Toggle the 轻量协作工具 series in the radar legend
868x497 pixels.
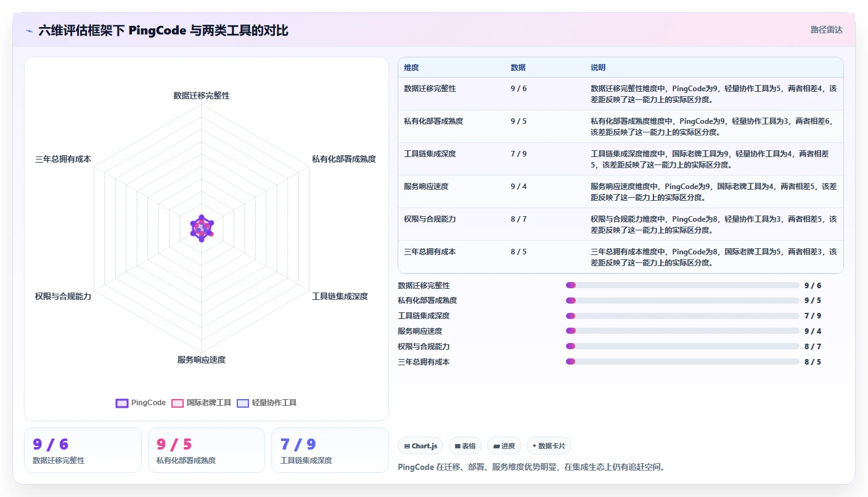pos(267,403)
